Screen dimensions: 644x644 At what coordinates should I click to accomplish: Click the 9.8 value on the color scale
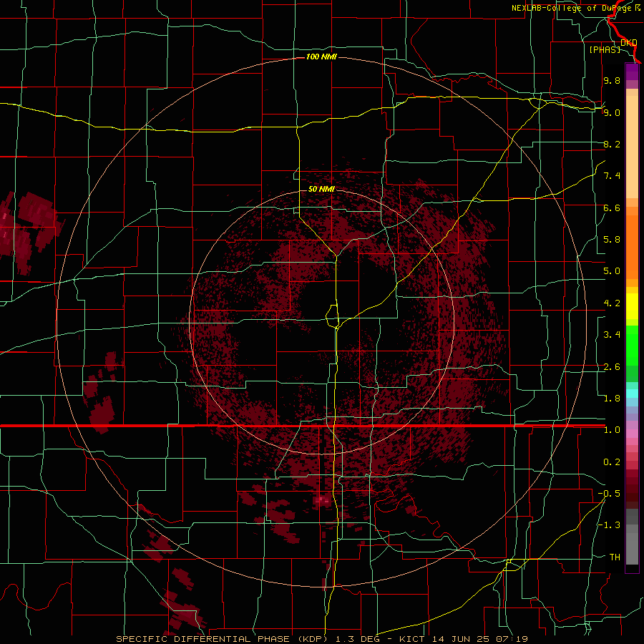click(612, 80)
